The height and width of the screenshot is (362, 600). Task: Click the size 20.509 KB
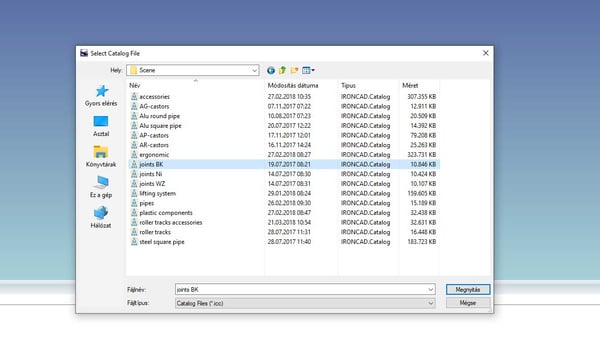[423, 116]
